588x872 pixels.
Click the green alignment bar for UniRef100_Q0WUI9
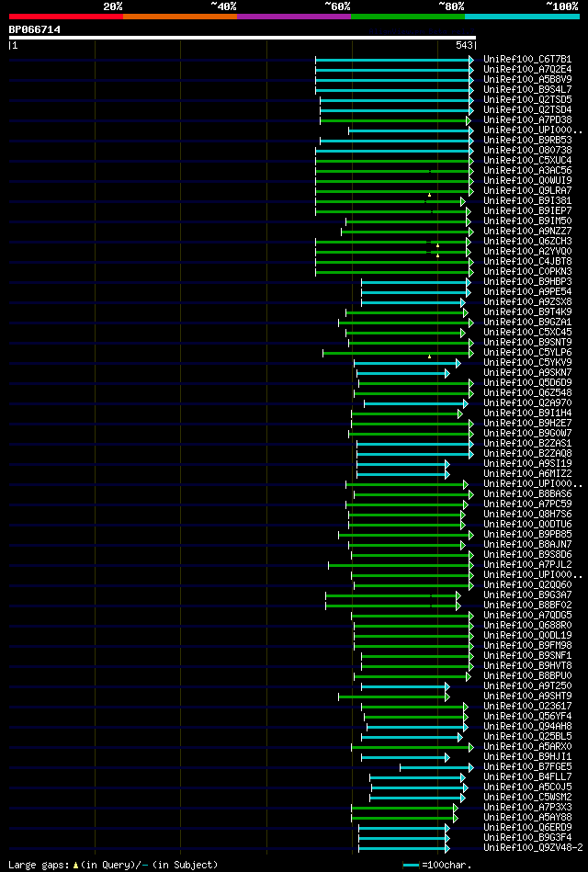coord(394,181)
